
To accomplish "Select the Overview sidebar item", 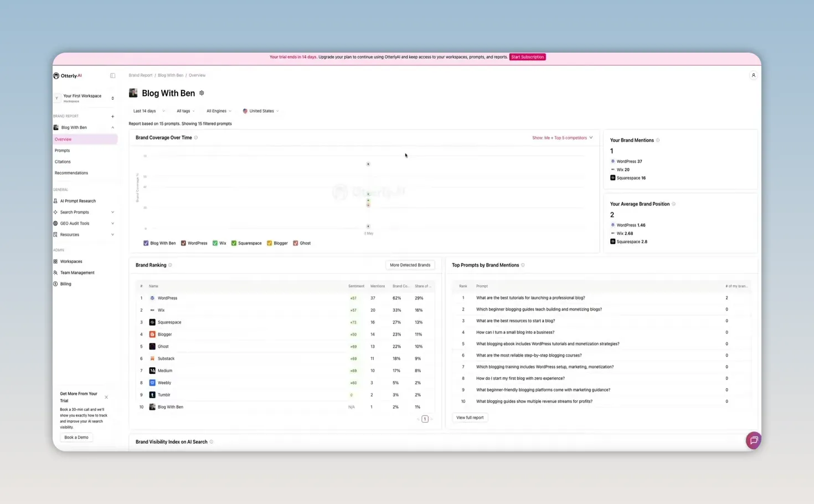I will coord(85,140).
